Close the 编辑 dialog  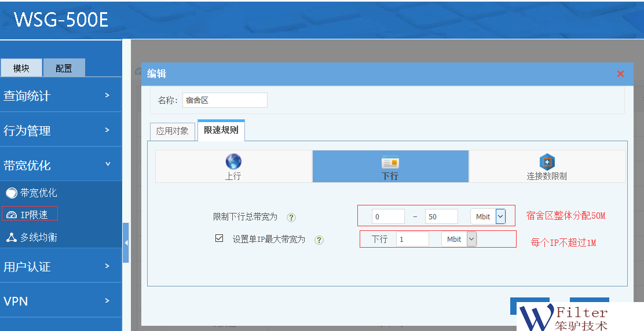pyautogui.click(x=620, y=73)
